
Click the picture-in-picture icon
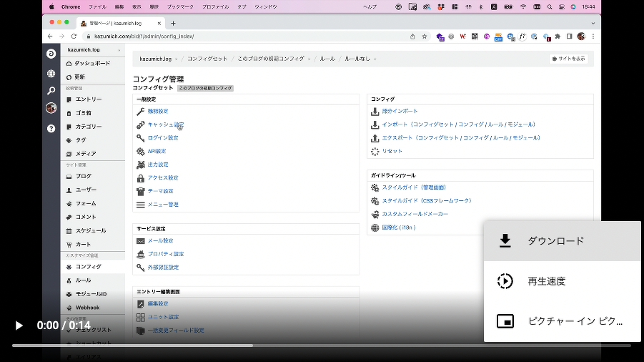[x=505, y=321]
